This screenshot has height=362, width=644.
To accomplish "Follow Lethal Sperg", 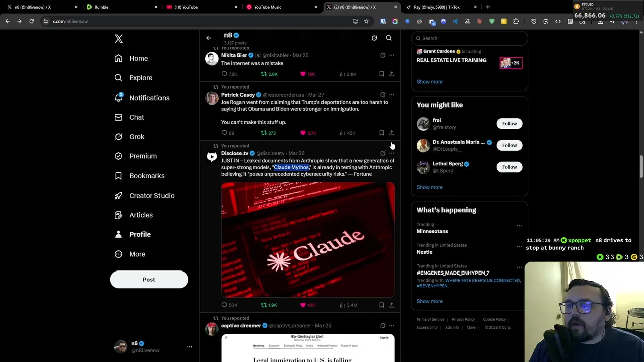I will click(509, 167).
